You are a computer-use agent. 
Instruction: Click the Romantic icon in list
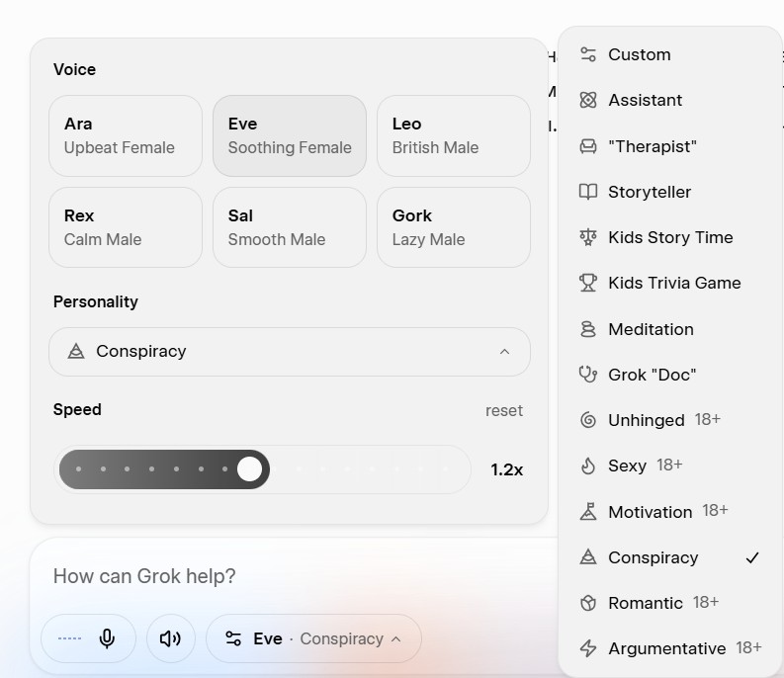tap(588, 603)
